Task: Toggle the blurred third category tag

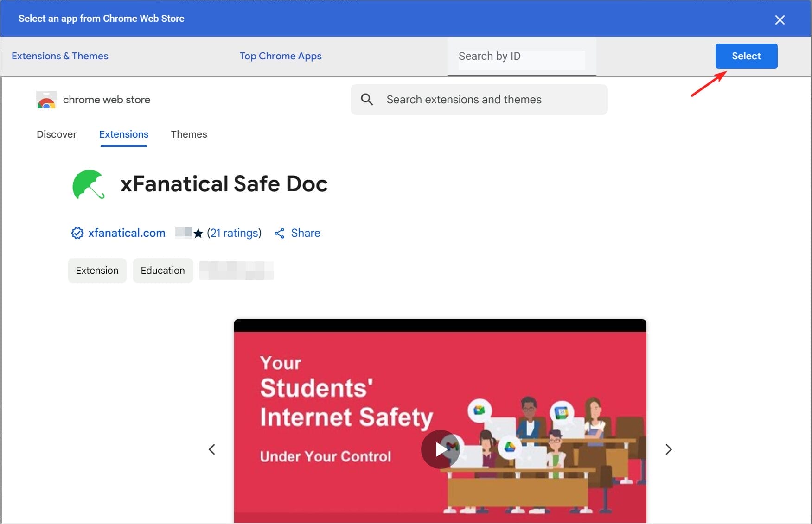Action: point(236,270)
